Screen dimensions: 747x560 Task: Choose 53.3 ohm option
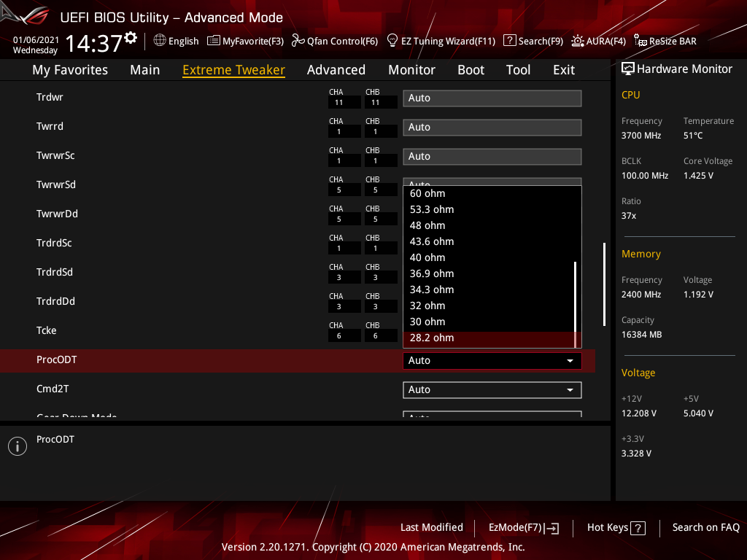pyautogui.click(x=489, y=209)
